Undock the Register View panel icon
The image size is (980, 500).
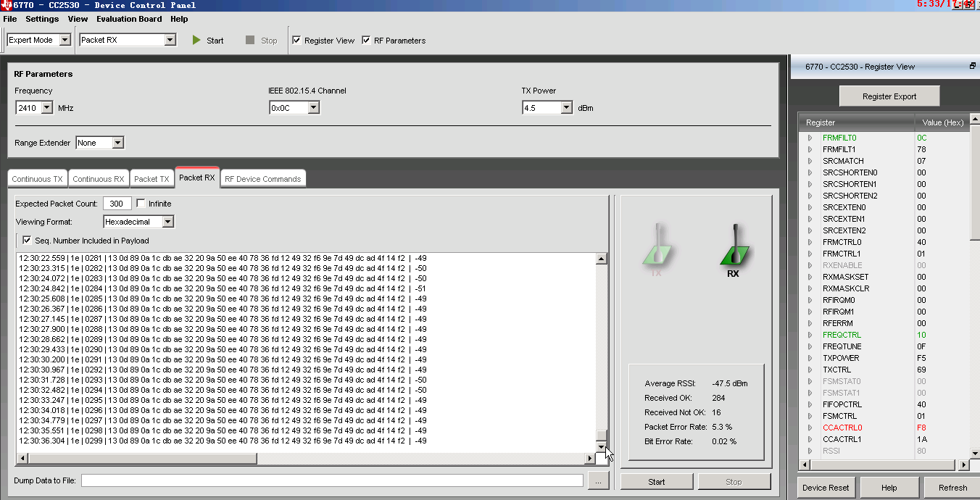(972, 66)
